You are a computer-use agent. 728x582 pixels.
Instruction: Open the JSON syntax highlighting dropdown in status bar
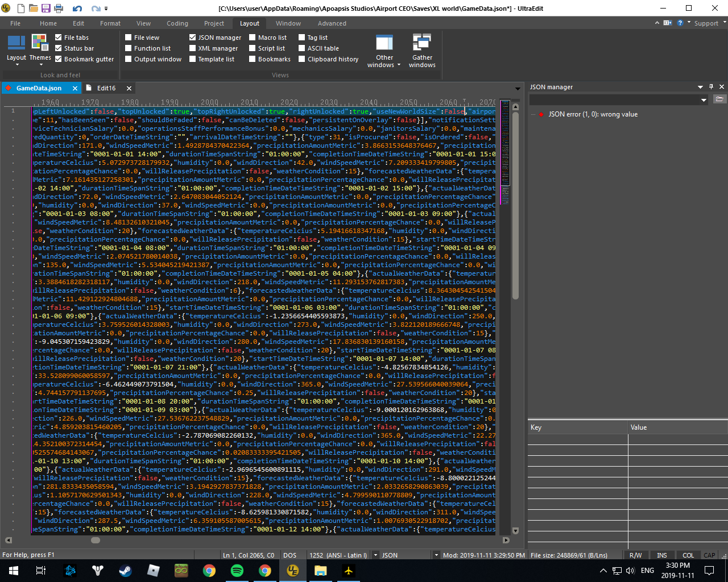click(436, 555)
